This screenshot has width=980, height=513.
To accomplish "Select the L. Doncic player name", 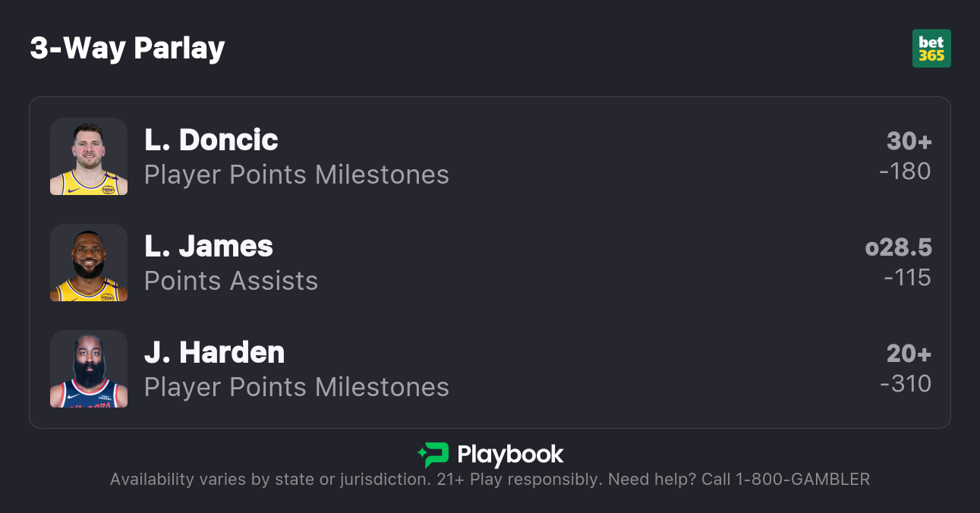I will [211, 140].
